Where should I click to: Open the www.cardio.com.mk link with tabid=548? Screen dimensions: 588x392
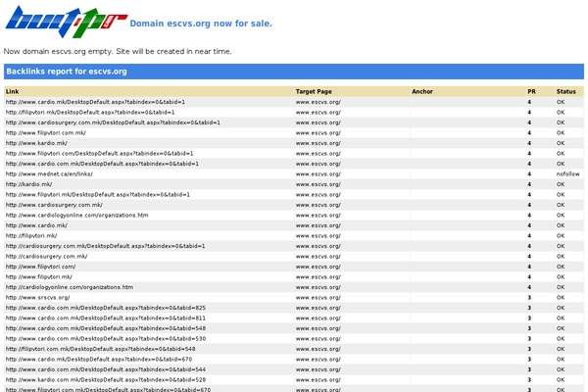[106, 328]
